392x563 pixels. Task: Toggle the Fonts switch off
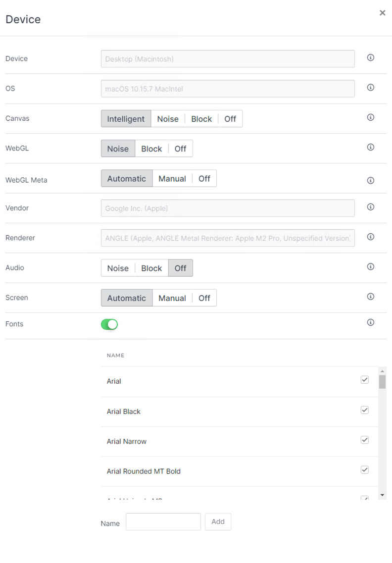[x=109, y=324]
